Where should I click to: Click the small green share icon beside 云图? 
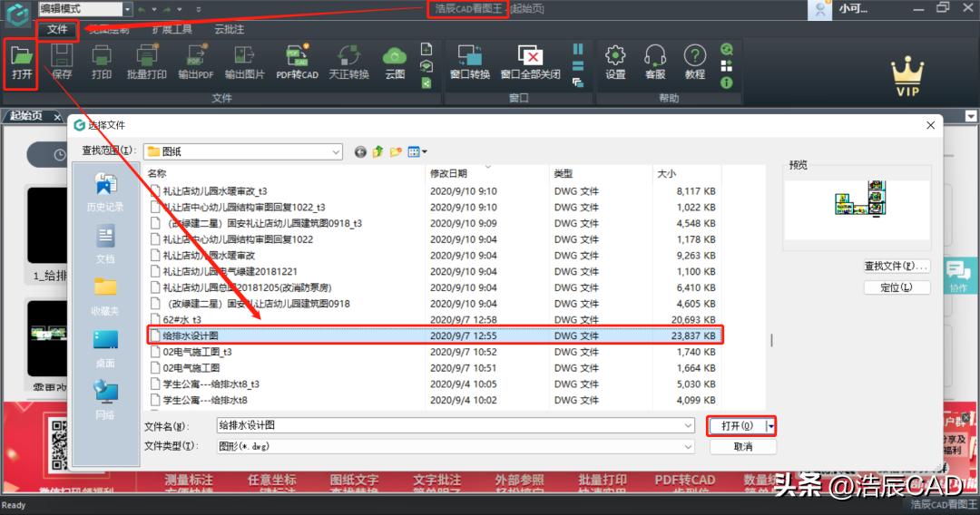click(x=426, y=83)
